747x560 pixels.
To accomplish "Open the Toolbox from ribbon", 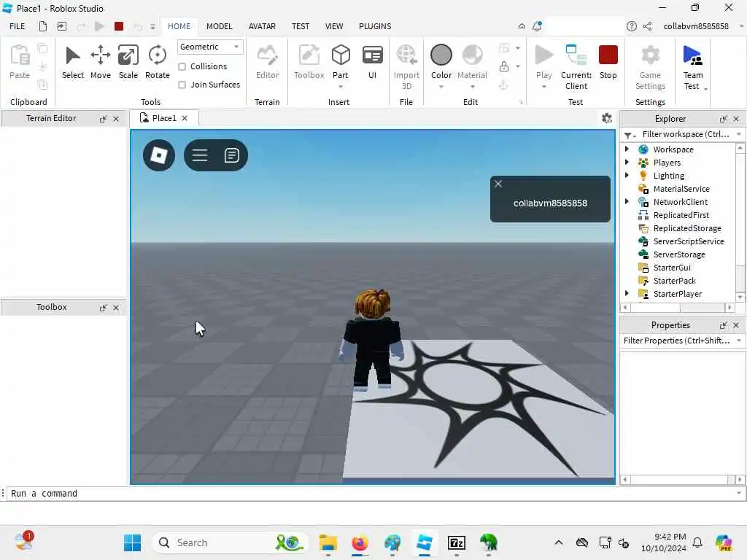I will point(309,62).
